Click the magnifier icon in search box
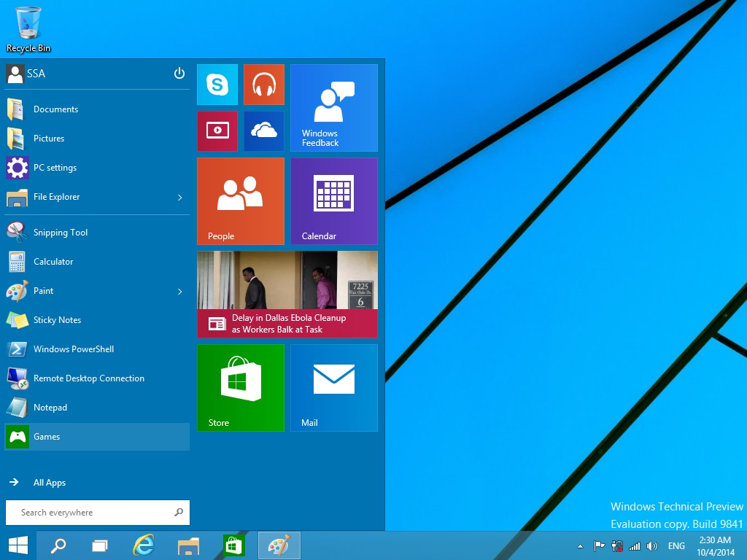Viewport: 747px width, 560px height. [179, 513]
